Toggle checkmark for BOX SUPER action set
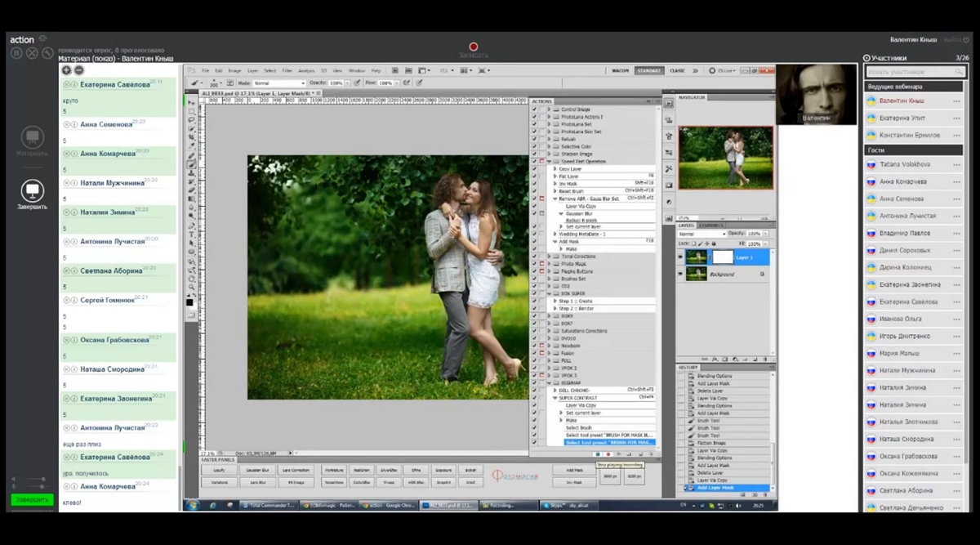Viewport: 980px width, 545px height. (x=534, y=293)
